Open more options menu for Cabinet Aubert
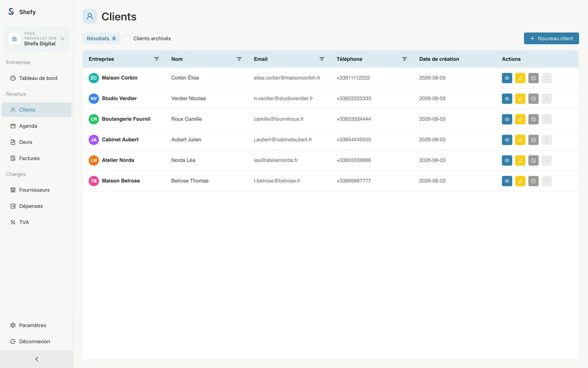Screen dimensions: 588x368 (547, 140)
